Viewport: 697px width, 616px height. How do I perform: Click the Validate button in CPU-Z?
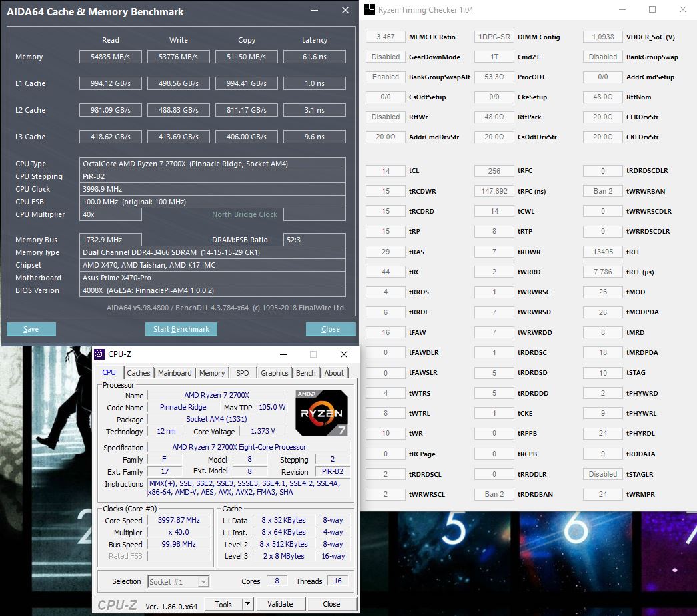tap(280, 603)
